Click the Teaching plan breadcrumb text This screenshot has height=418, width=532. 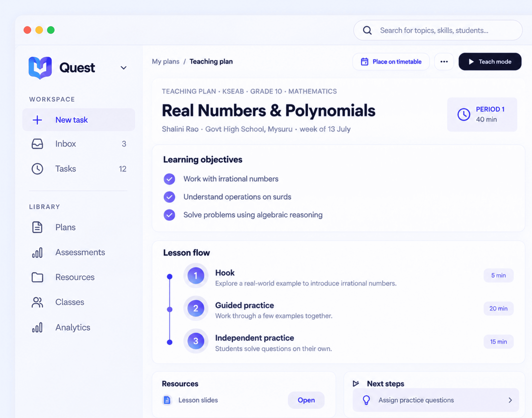[211, 61]
